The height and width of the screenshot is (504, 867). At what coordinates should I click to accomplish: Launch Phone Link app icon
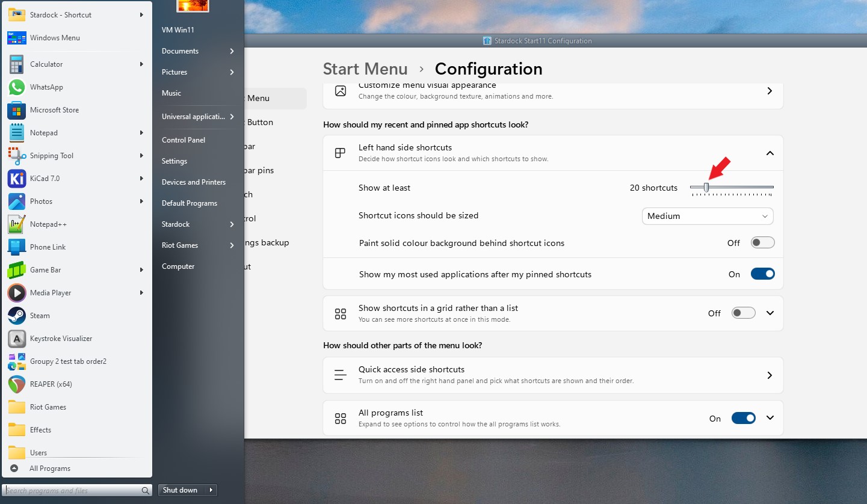tap(17, 247)
